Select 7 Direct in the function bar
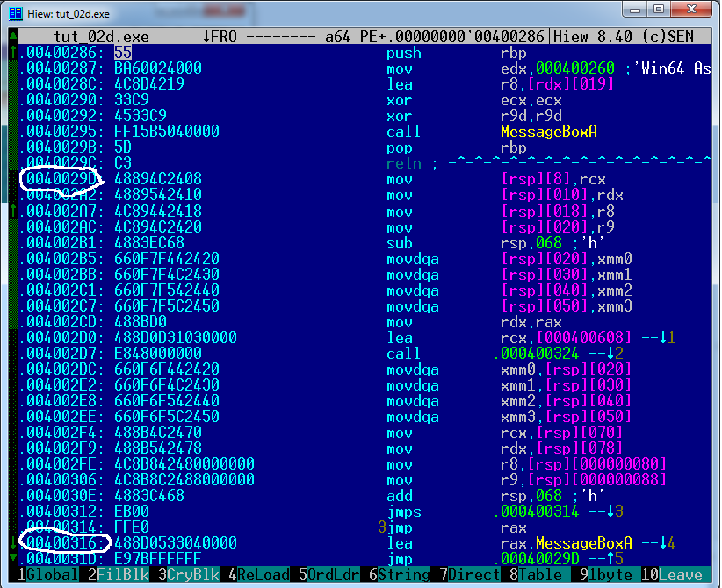This screenshot has width=722, height=588. pyautogui.click(x=466, y=576)
